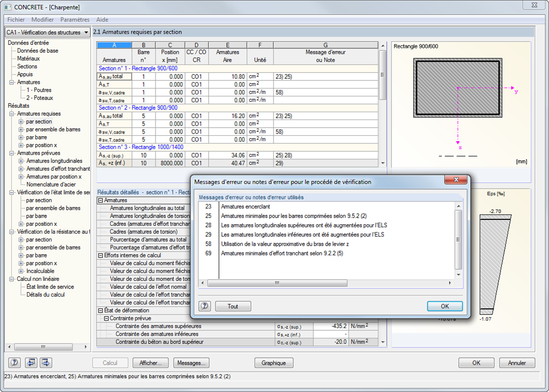549x392 pixels.
Task: Select Données de base tree item
Action: coord(38,51)
